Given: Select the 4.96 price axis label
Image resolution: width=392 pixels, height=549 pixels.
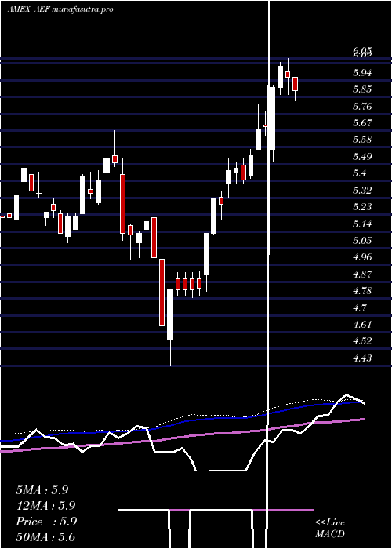Looking at the screenshot, I should pyautogui.click(x=362, y=257).
